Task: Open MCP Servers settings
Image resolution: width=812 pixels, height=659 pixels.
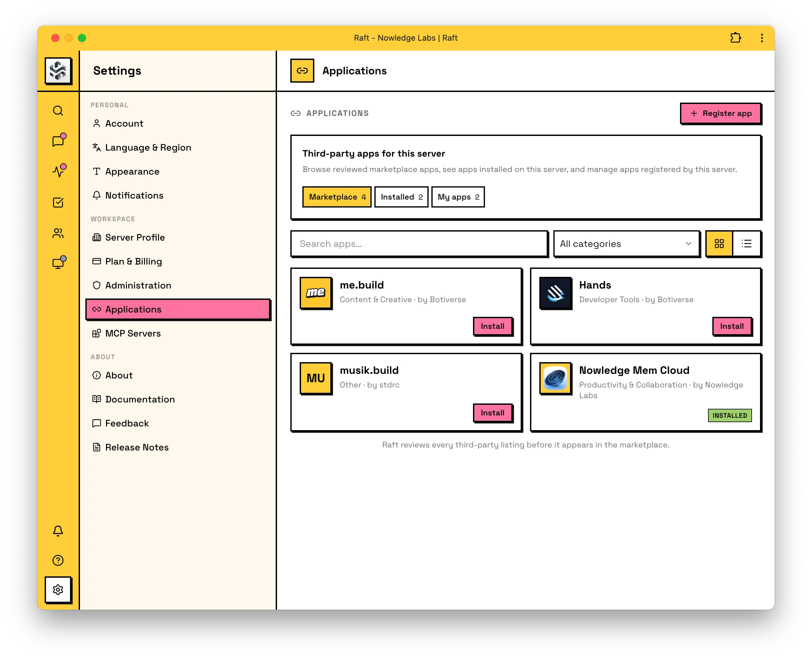Action: click(x=178, y=333)
